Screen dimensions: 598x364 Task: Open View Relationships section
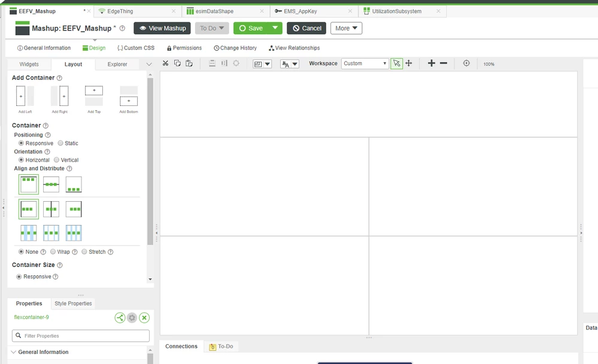tap(294, 48)
